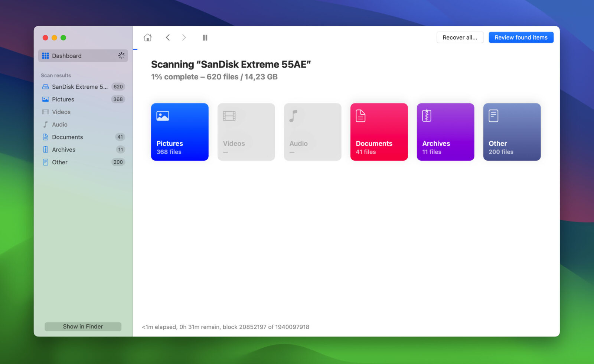Select the Archives category tile
594x364 pixels.
coord(445,132)
